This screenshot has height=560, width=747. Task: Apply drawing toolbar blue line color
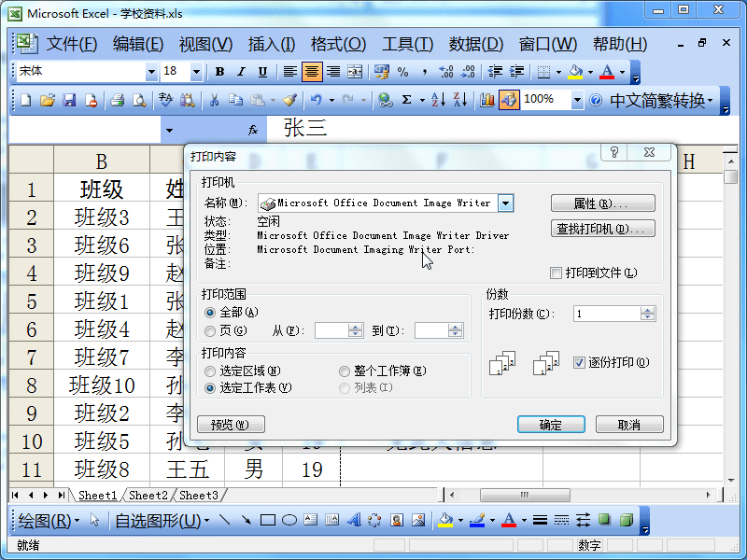tap(477, 520)
